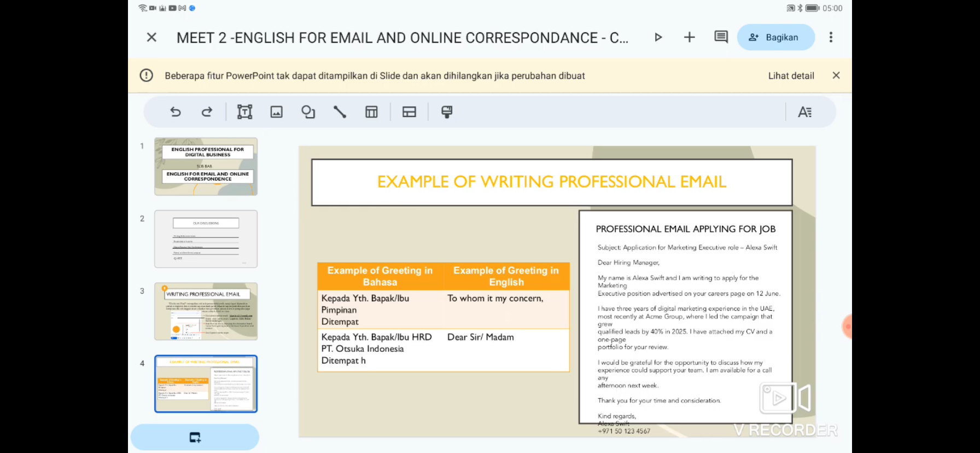This screenshot has width=980, height=453.
Task: Insert a shape
Action: pos(308,112)
